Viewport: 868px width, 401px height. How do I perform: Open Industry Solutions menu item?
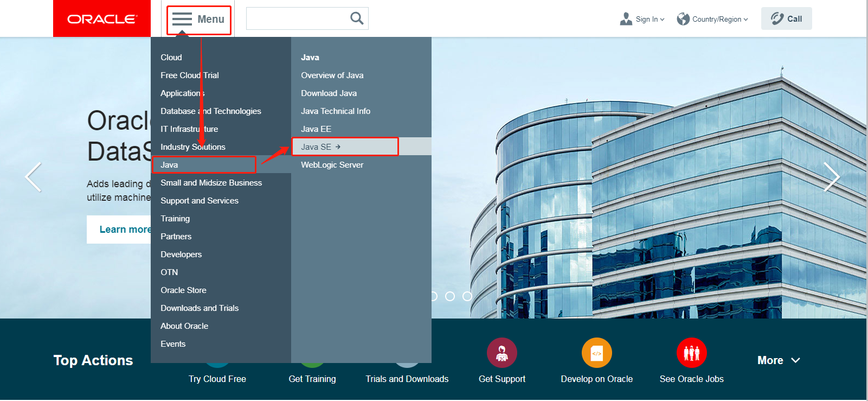[x=193, y=147]
